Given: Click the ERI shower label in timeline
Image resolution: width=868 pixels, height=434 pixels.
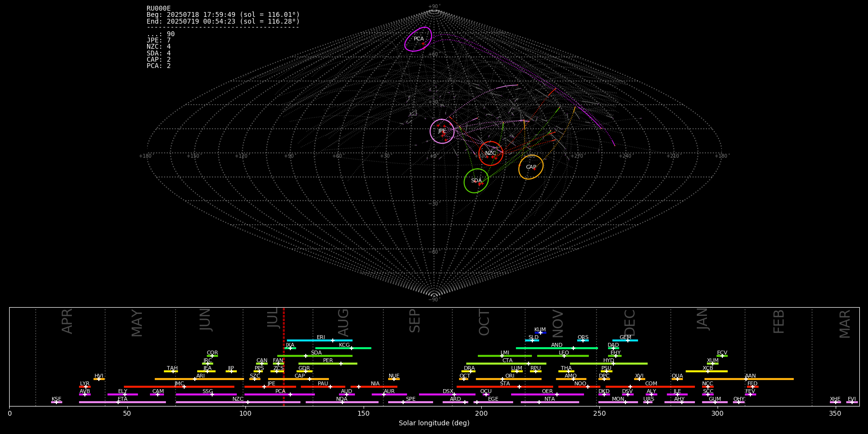Looking at the screenshot, I should tap(321, 338).
